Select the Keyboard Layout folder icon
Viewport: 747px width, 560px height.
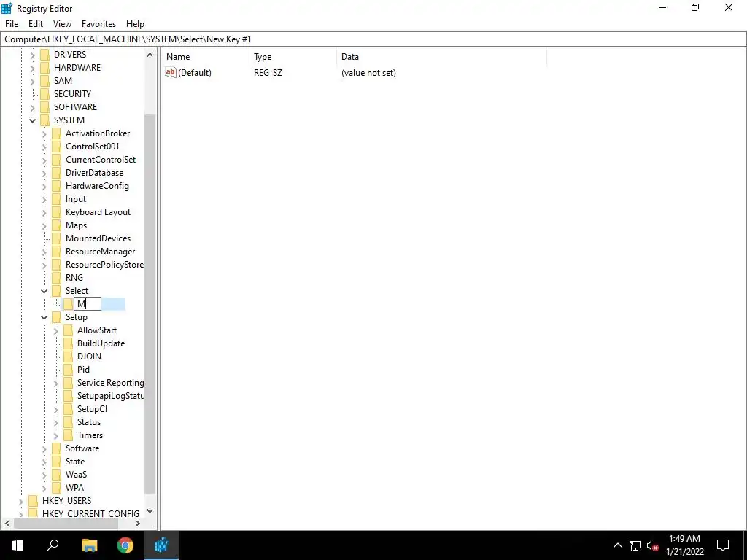coord(56,212)
